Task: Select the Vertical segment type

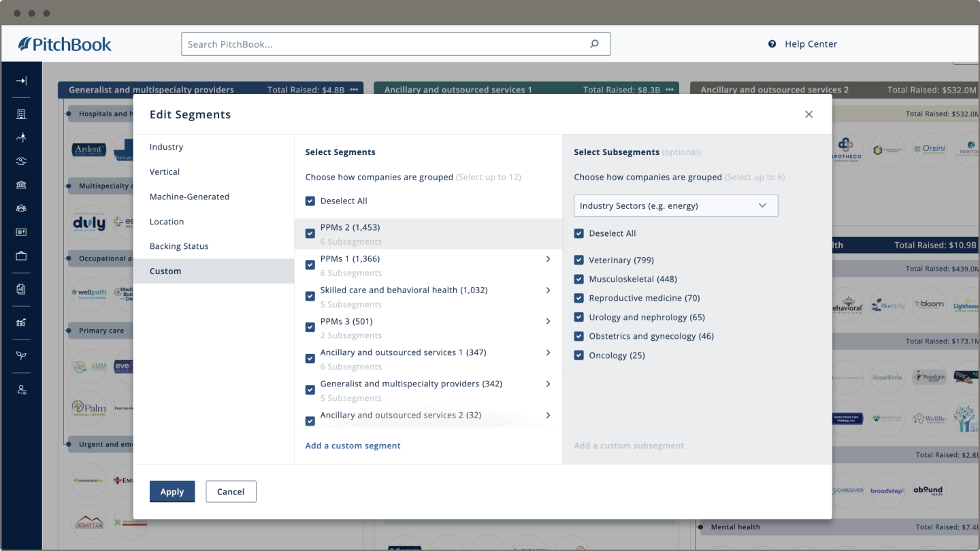Action: pyautogui.click(x=214, y=172)
